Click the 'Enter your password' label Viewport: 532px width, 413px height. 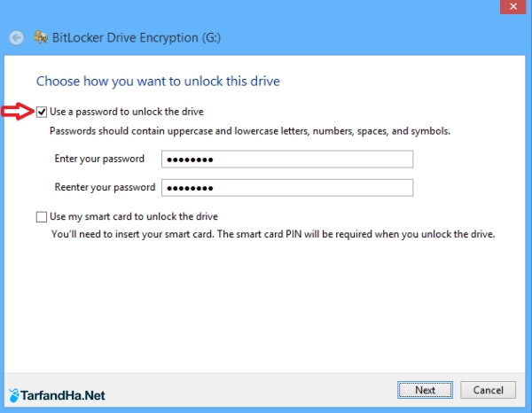[99, 159]
